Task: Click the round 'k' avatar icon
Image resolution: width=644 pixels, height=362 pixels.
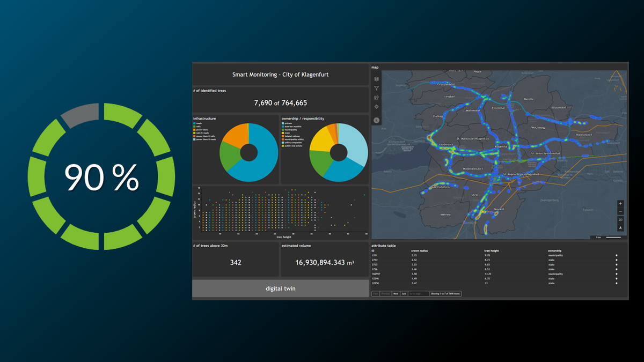Action: click(376, 120)
